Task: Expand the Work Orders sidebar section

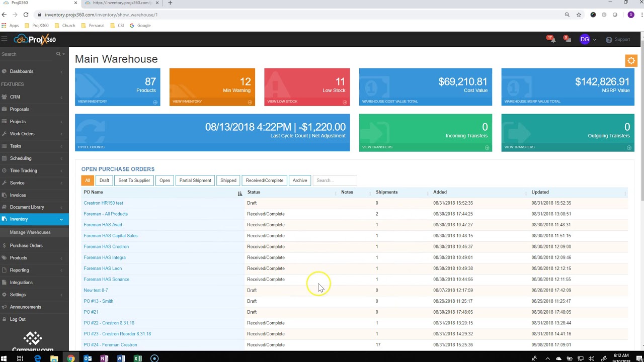Action: [x=34, y=134]
